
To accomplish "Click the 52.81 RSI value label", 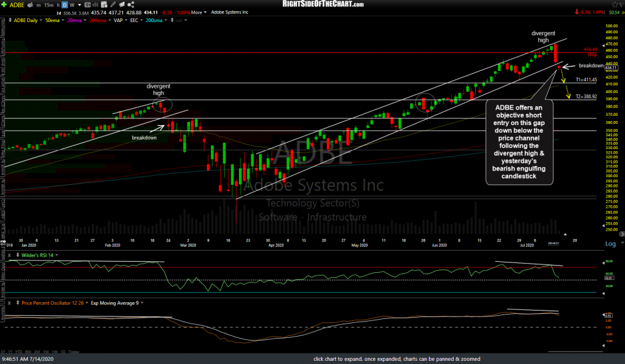I will pyautogui.click(x=609, y=278).
